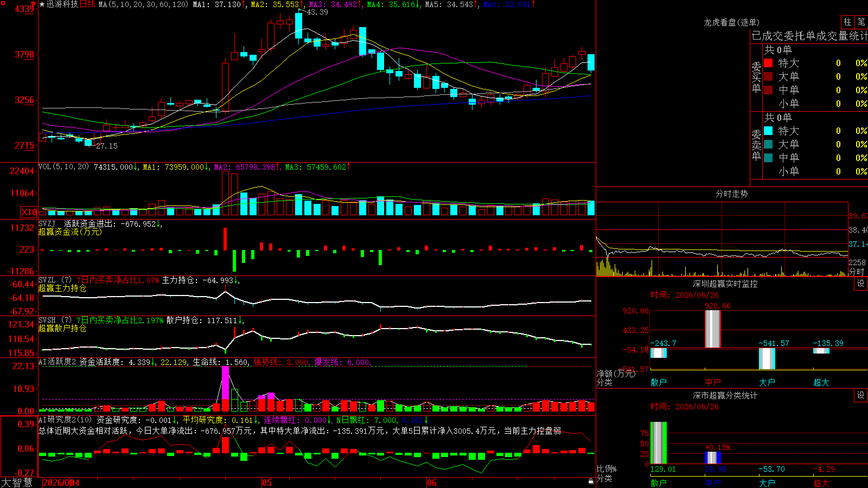This screenshot has height=488, width=868.
Task: Click the 06 month marker on the time axis
Action: tap(431, 483)
